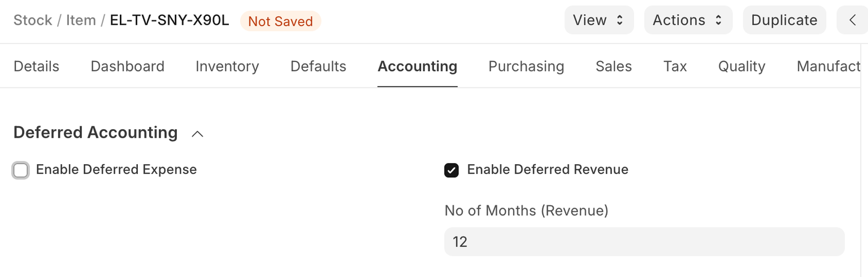This screenshot has width=868, height=277.
Task: View the Quality tab
Action: [741, 67]
